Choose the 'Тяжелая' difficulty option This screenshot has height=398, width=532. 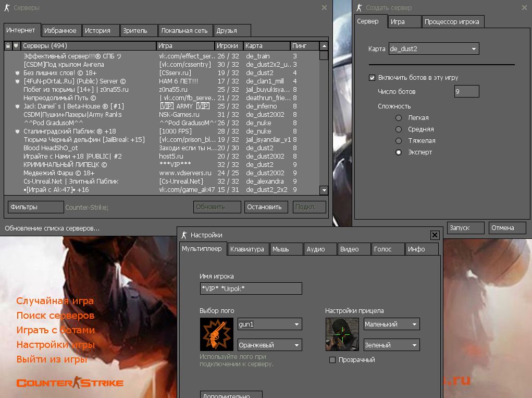pos(399,141)
